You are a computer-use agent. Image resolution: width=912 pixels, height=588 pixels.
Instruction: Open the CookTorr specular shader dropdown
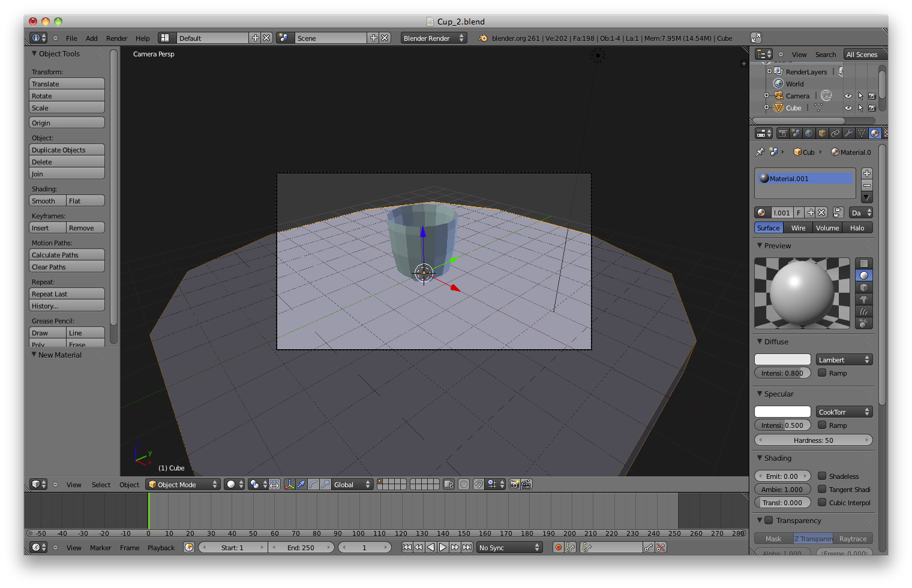pos(844,412)
